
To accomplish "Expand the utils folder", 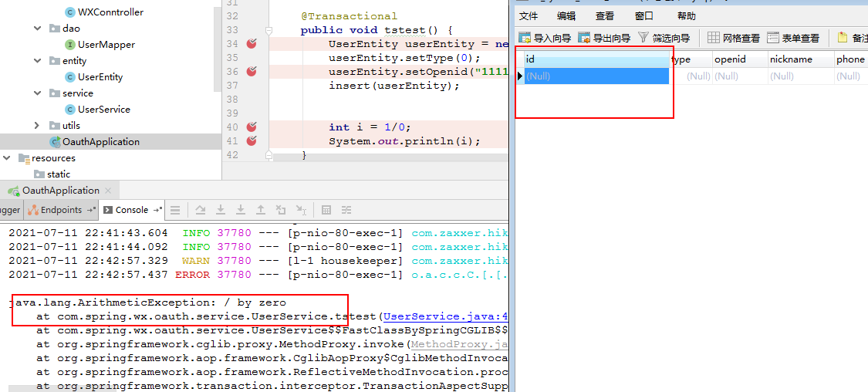I will (x=37, y=126).
